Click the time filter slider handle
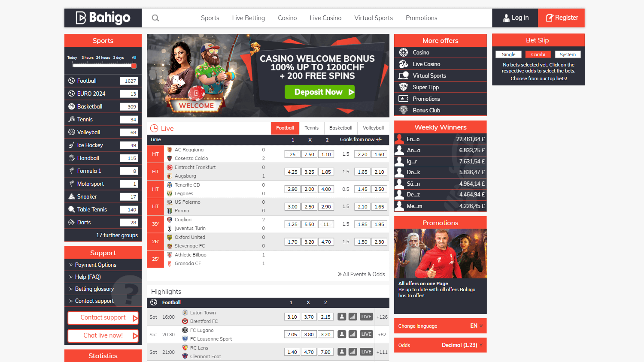This screenshot has width=644, height=362. click(x=134, y=66)
